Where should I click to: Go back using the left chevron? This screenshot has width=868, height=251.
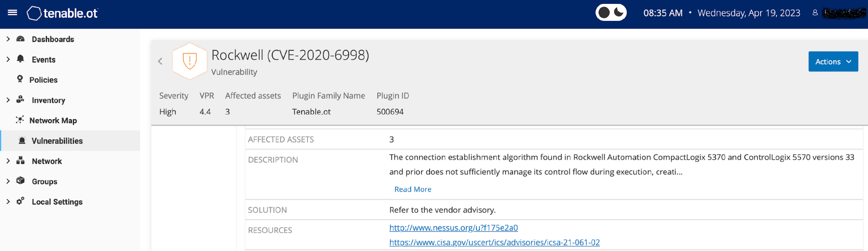(160, 61)
